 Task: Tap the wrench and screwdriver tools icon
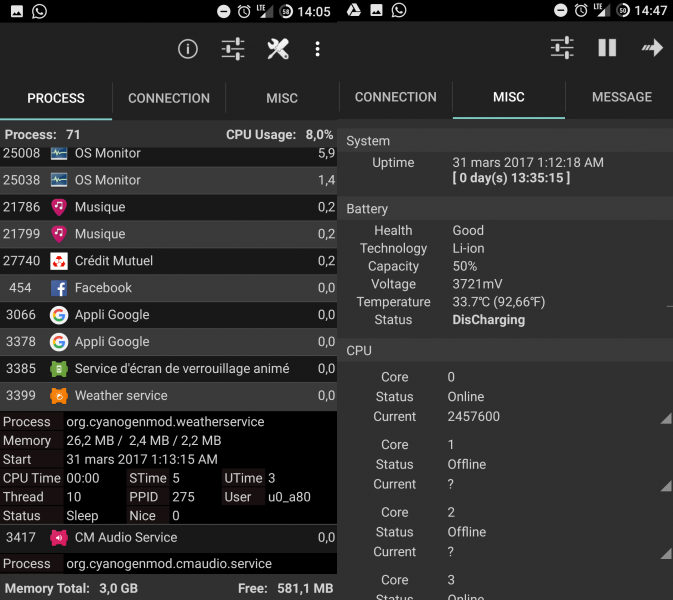click(278, 49)
